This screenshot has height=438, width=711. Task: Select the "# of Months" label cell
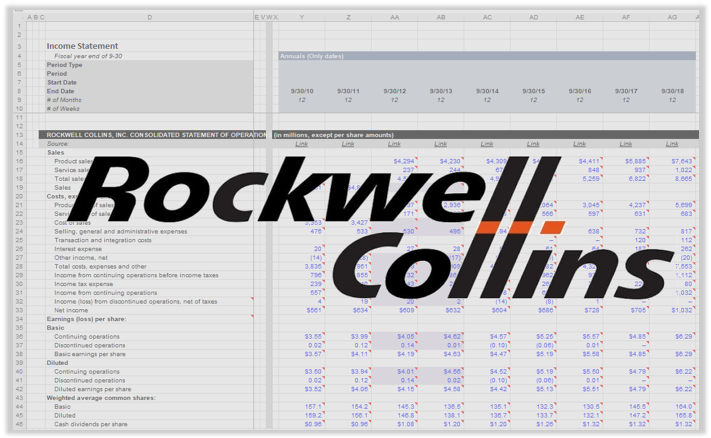64,100
